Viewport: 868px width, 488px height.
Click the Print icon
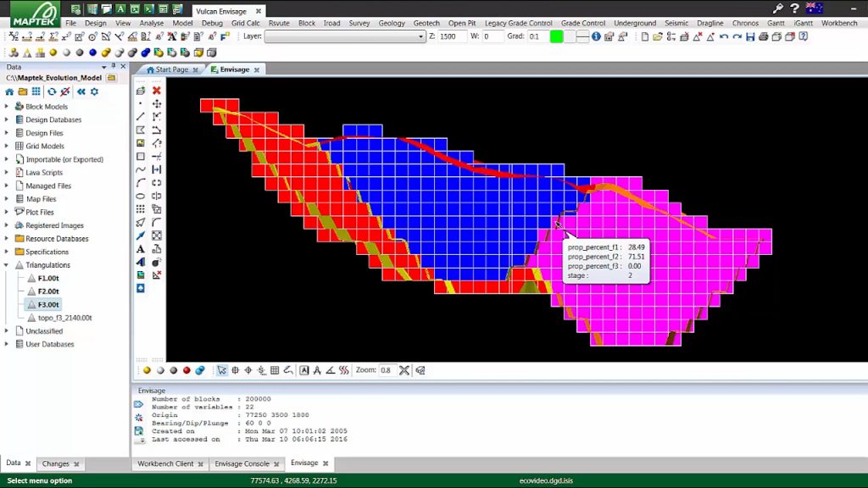[x=764, y=36]
